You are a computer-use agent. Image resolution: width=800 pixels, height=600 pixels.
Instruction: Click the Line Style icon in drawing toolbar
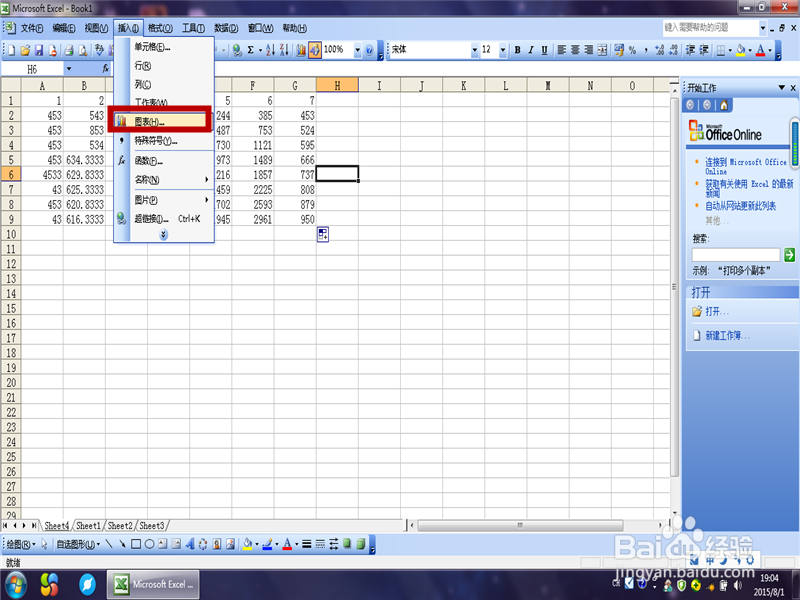(x=306, y=544)
